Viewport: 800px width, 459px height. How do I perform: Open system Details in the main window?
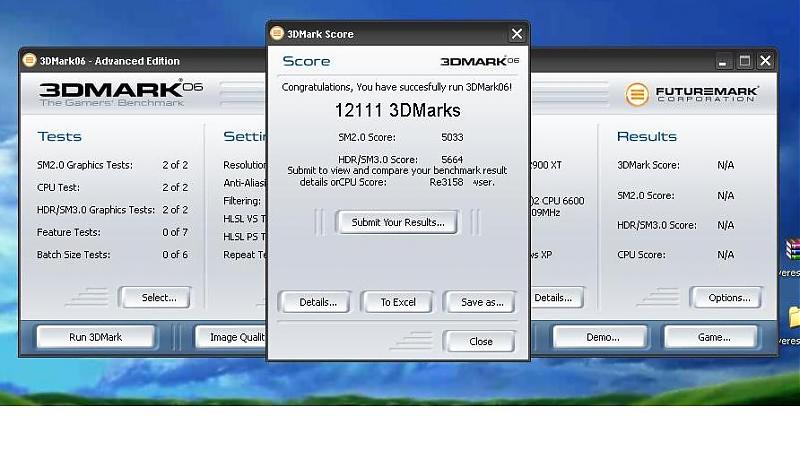[x=557, y=297]
